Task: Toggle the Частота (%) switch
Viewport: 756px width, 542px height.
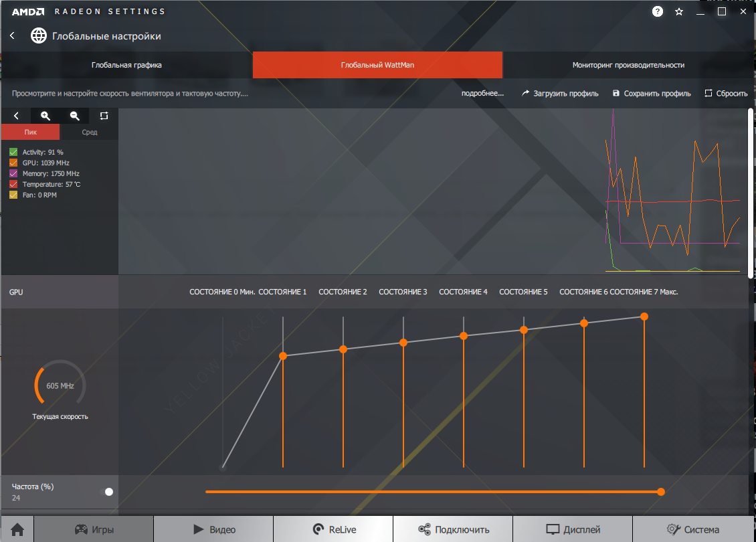Action: (x=108, y=492)
